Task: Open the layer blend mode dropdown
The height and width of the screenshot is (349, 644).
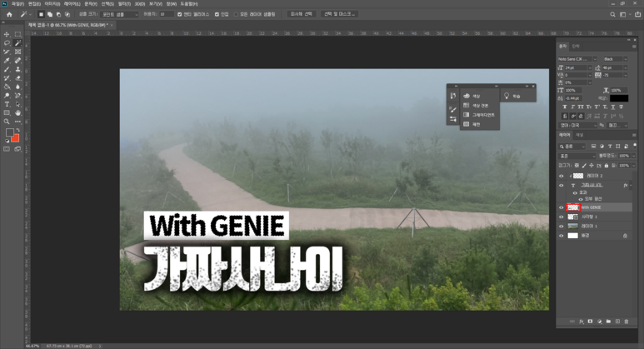Action: click(x=577, y=156)
